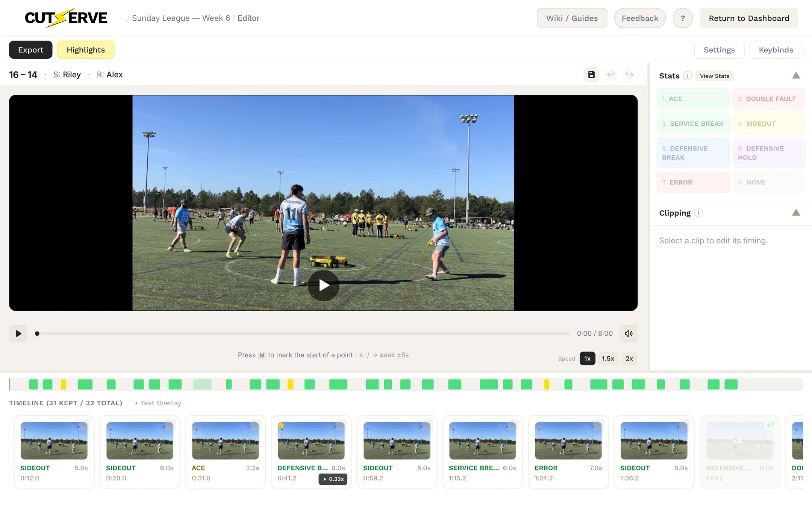Collapse the Stats panel triangle
This screenshot has width=812, height=508.
point(796,75)
